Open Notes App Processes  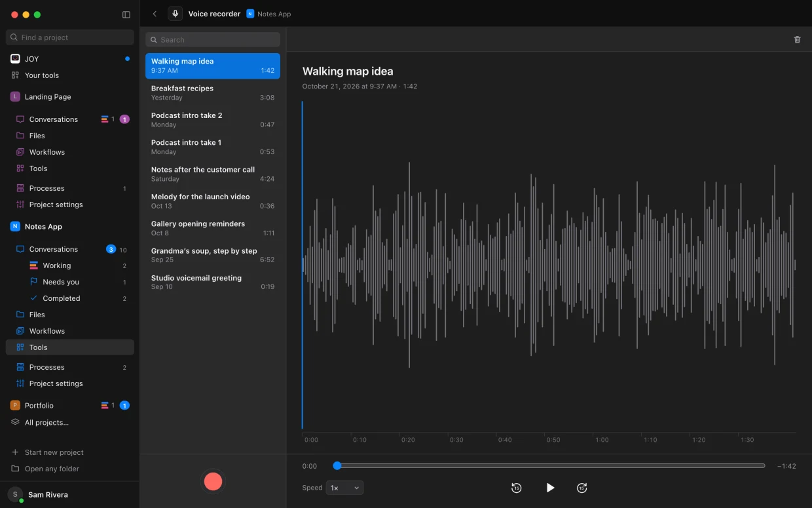pos(70,367)
